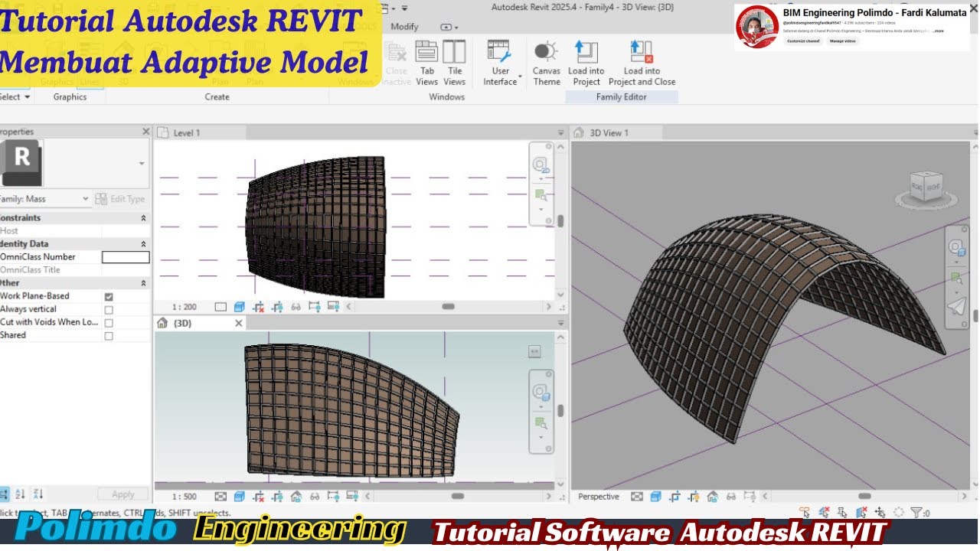
Task: Click zoom tool in 3D View 1 navigation bar
Action: (x=957, y=277)
